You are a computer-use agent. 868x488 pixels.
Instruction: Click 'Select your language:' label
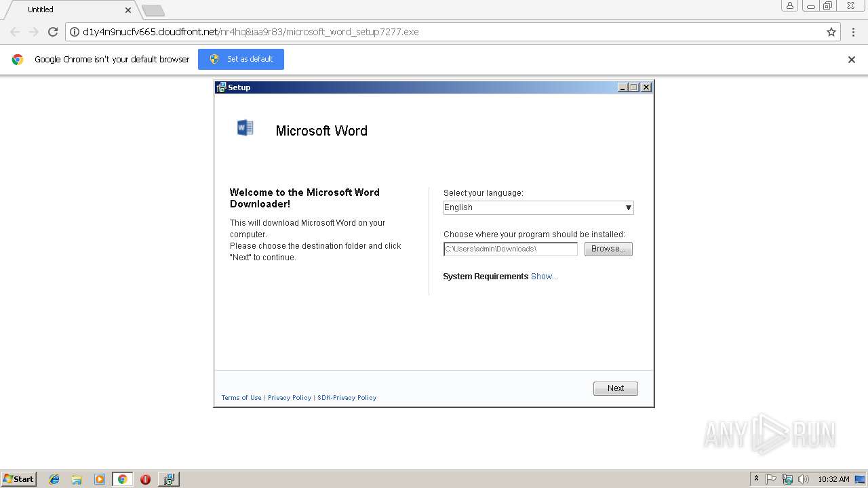click(x=484, y=193)
